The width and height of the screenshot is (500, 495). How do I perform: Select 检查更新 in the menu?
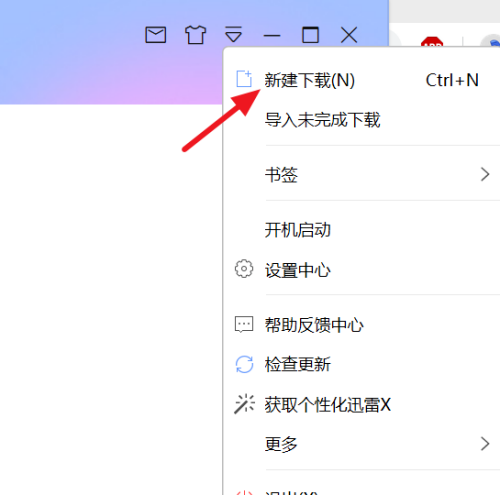(x=362, y=364)
